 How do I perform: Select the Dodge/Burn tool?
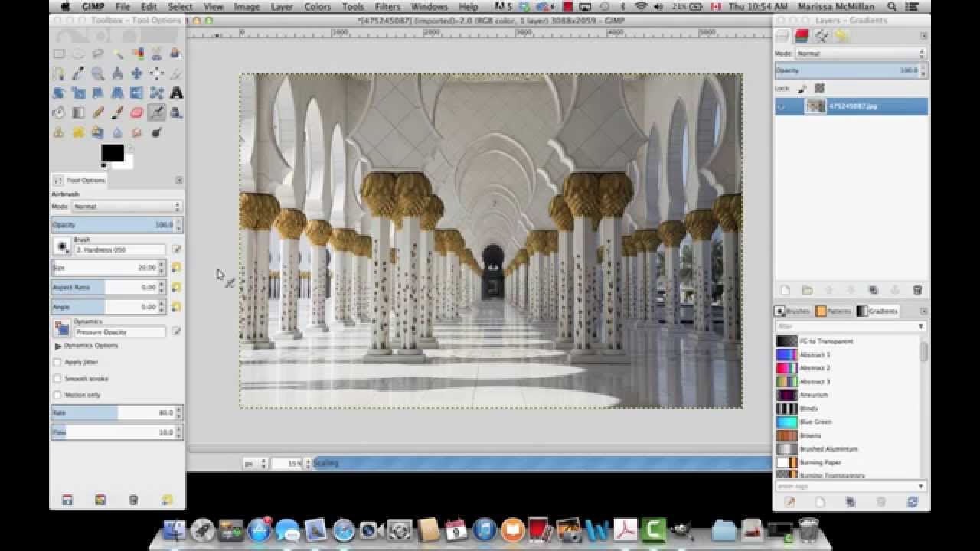156,132
